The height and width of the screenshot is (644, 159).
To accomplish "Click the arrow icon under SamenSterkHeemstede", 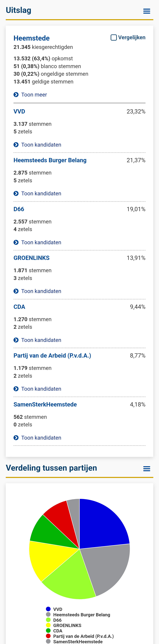I will (x=16, y=438).
